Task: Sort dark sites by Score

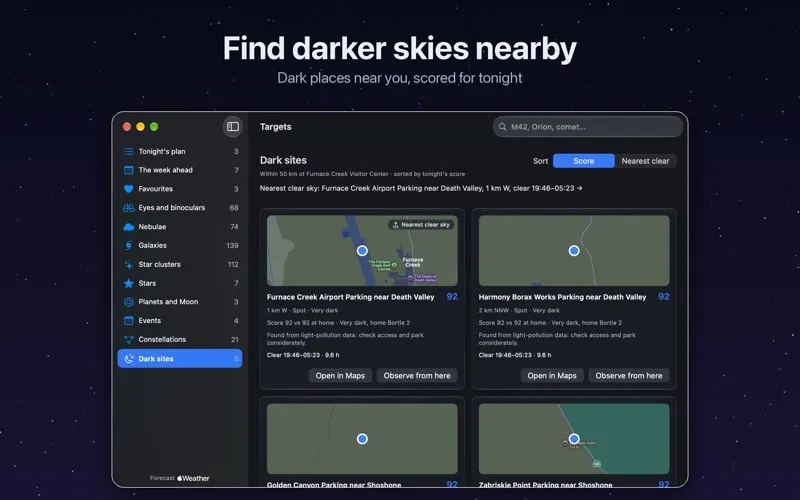Action: click(584, 161)
